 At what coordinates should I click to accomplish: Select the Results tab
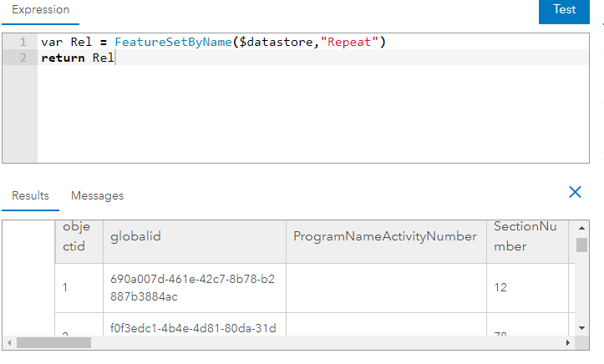point(30,195)
